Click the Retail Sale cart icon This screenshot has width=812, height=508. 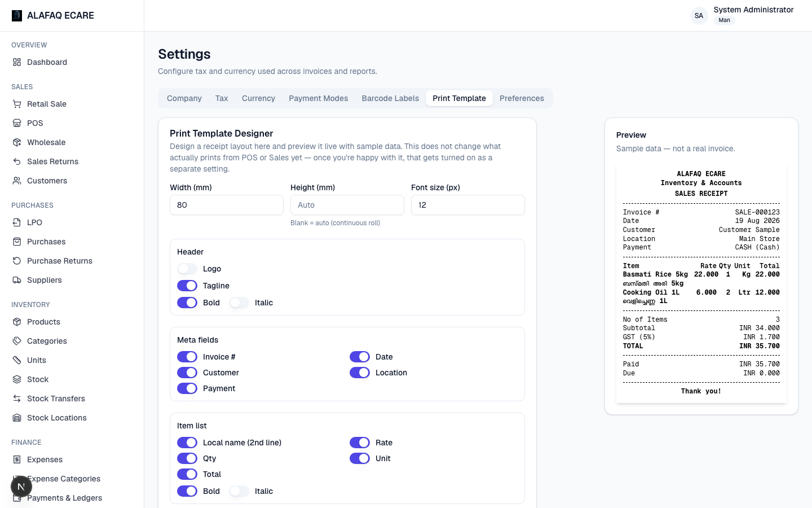pyautogui.click(x=17, y=104)
